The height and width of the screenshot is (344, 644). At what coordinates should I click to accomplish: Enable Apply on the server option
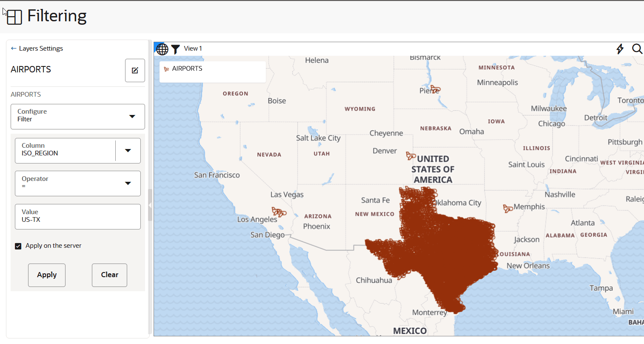click(18, 246)
